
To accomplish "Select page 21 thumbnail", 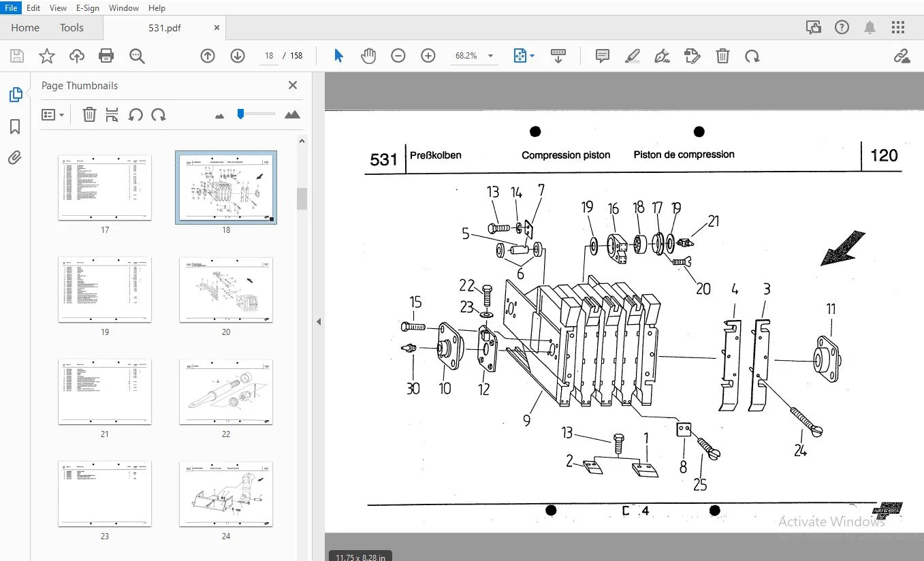I will [105, 391].
